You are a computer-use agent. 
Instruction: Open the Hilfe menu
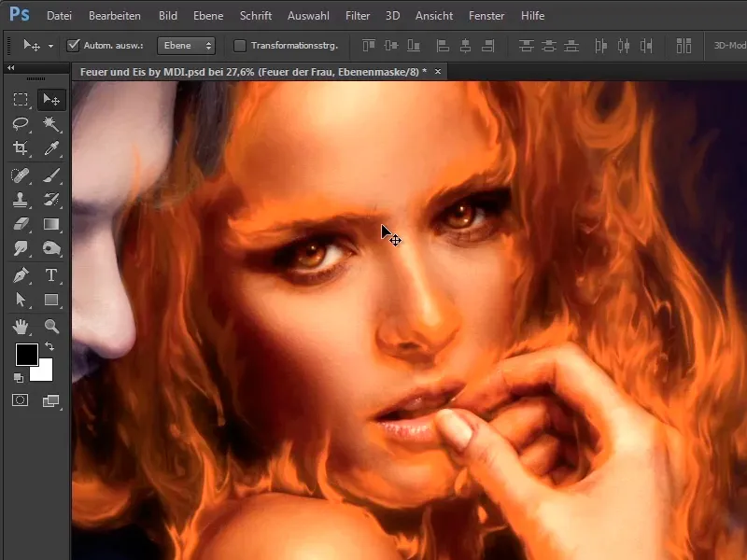coord(532,16)
